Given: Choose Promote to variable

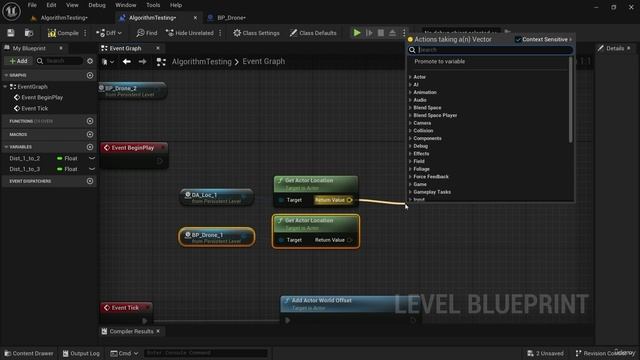Looking at the screenshot, I should [x=439, y=61].
